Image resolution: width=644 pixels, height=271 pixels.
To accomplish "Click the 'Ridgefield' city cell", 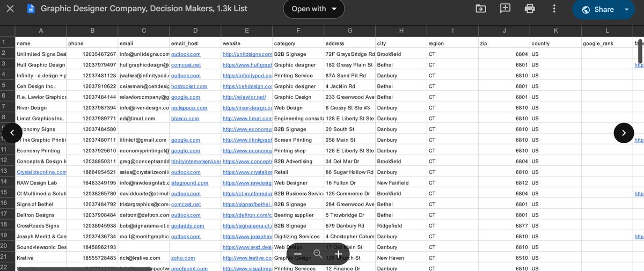I will tap(401, 226).
